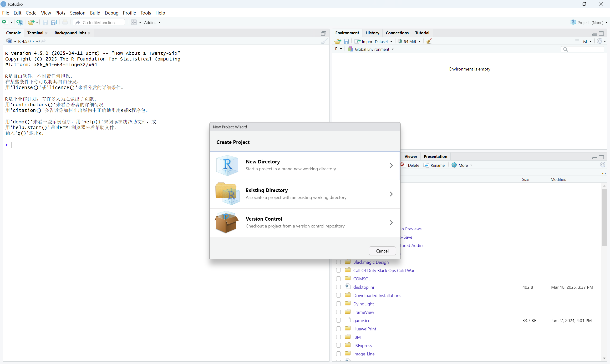
Task: Open the R language dropdown in Environment
Action: coord(339,49)
